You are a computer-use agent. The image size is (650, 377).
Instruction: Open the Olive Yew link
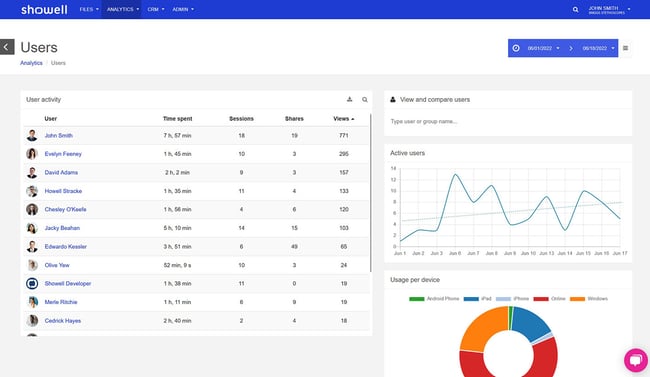pos(57,265)
